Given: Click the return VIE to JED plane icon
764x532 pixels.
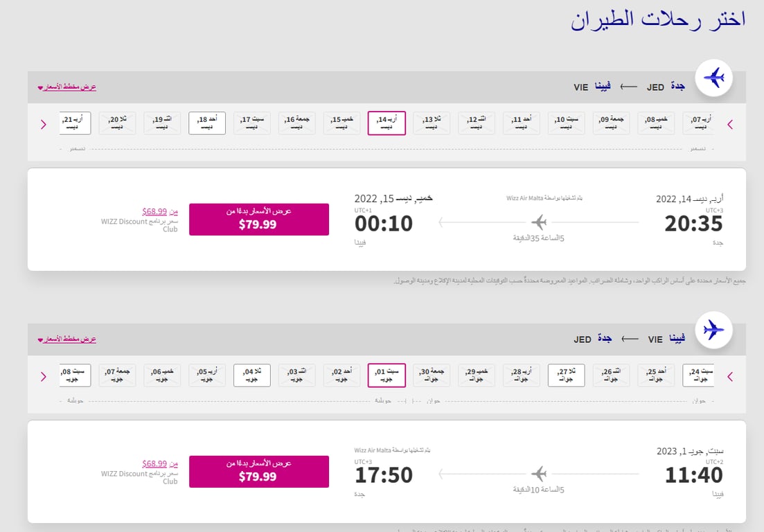Looking at the screenshot, I should pyautogui.click(x=714, y=330).
